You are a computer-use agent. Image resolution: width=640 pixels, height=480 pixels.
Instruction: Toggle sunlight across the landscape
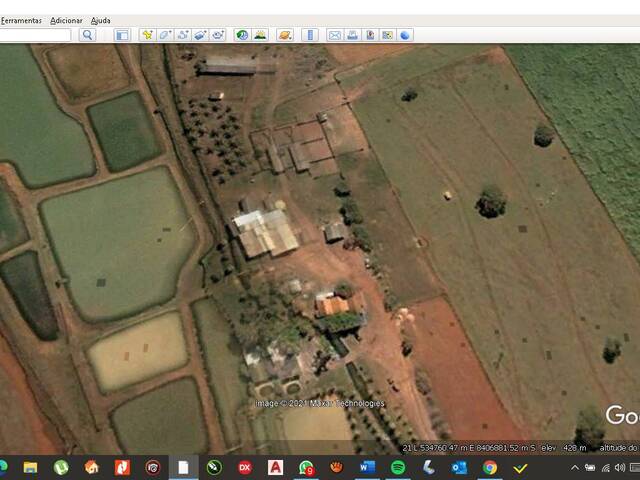(260, 35)
